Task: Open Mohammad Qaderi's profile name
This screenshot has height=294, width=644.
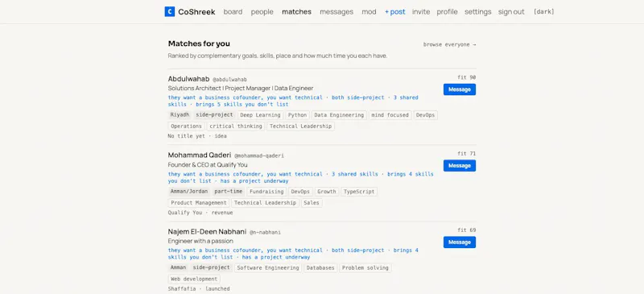Action: (200, 155)
